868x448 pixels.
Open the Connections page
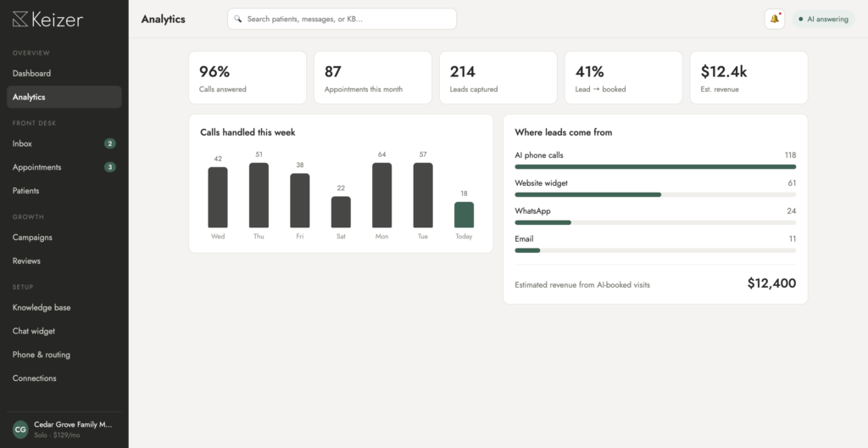[x=64, y=378]
